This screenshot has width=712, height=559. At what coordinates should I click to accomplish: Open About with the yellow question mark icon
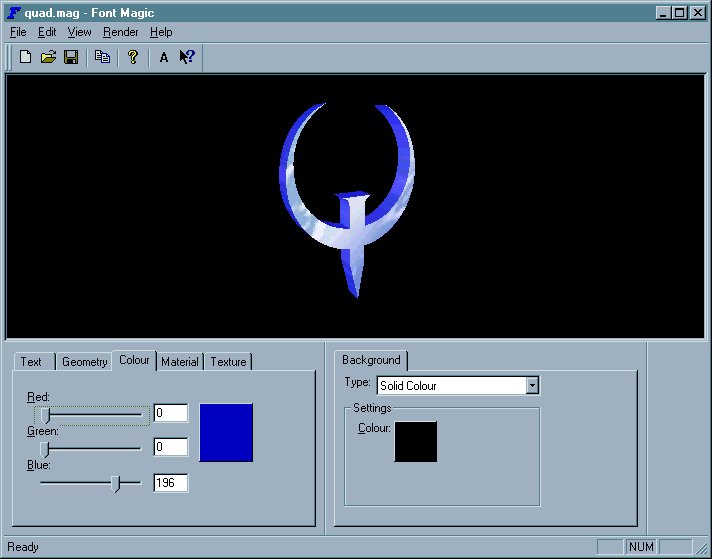[133, 57]
